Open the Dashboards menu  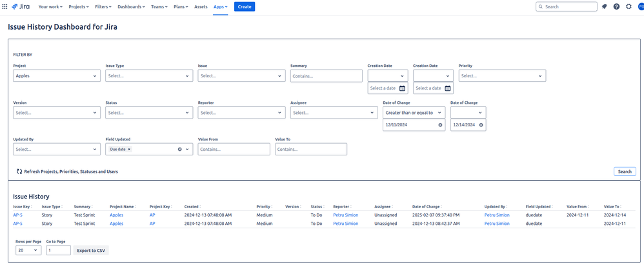coord(132,6)
